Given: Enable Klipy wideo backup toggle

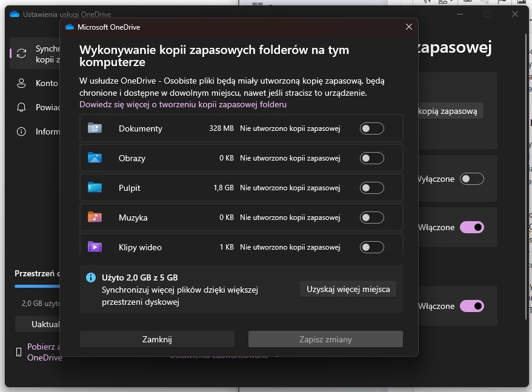Looking at the screenshot, I should pyautogui.click(x=371, y=247).
